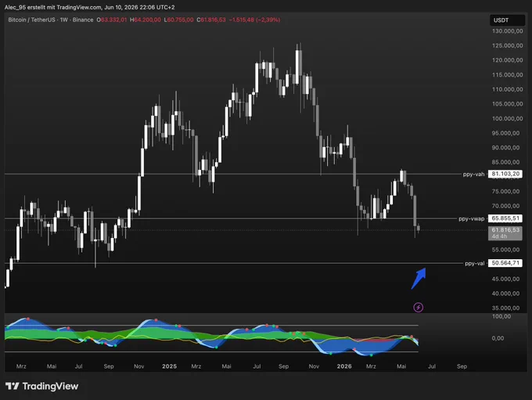This screenshot has width=532, height=400.
Task: Click the 130.000,00 price scale value
Action: pos(507,31)
